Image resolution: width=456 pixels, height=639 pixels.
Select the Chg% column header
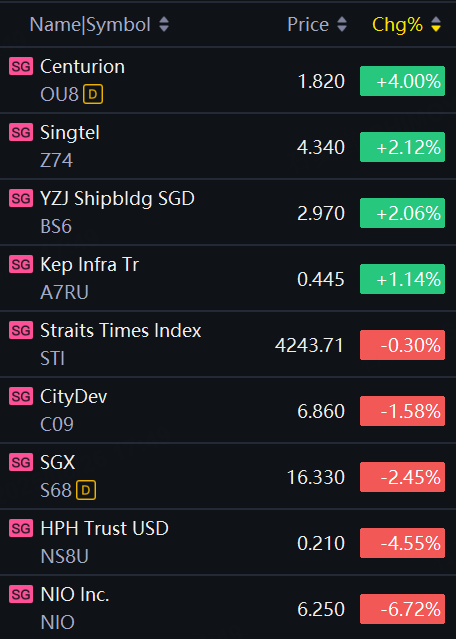pos(397,24)
